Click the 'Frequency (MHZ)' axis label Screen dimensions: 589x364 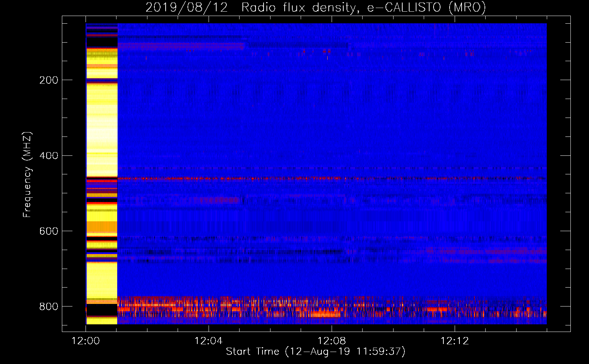click(x=27, y=175)
